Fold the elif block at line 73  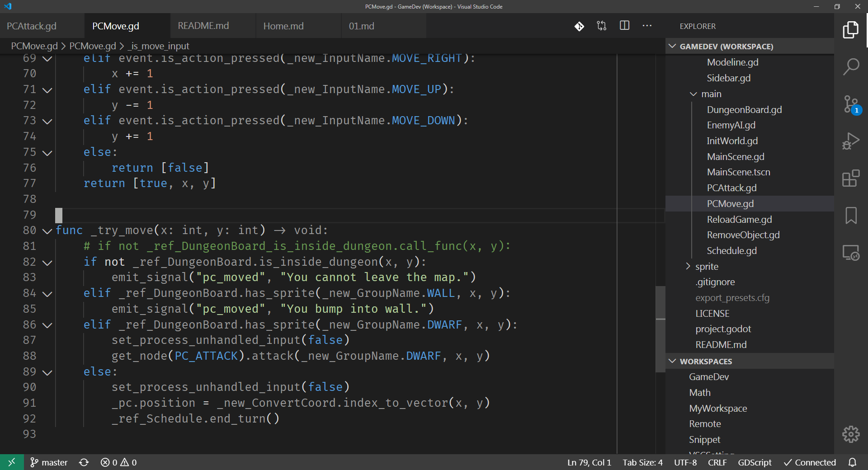pos(47,121)
